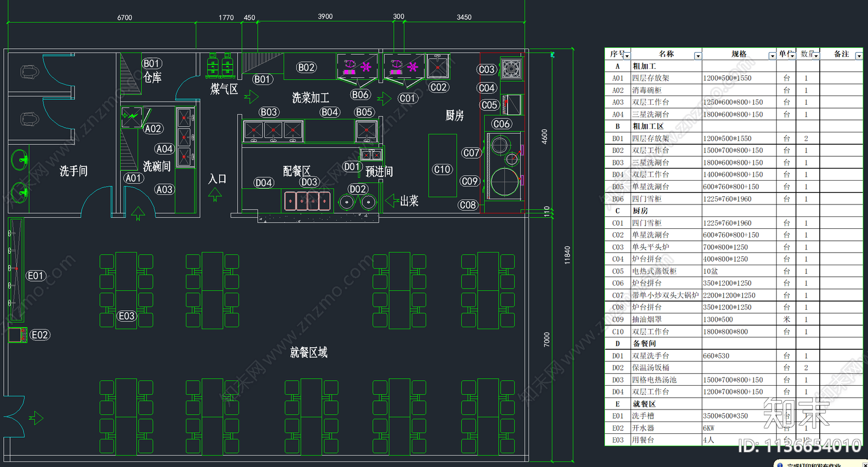
Task: Open the 规格 column filter dropdown
Action: pyautogui.click(x=773, y=56)
